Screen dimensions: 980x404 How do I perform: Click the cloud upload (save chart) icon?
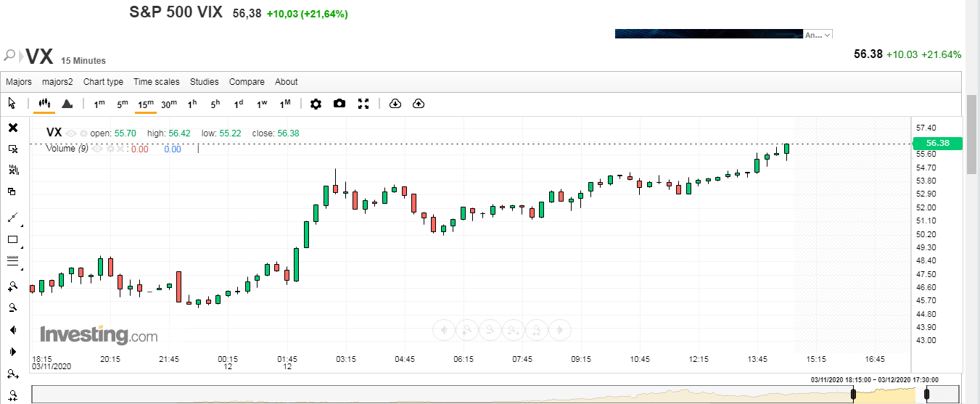pos(419,104)
